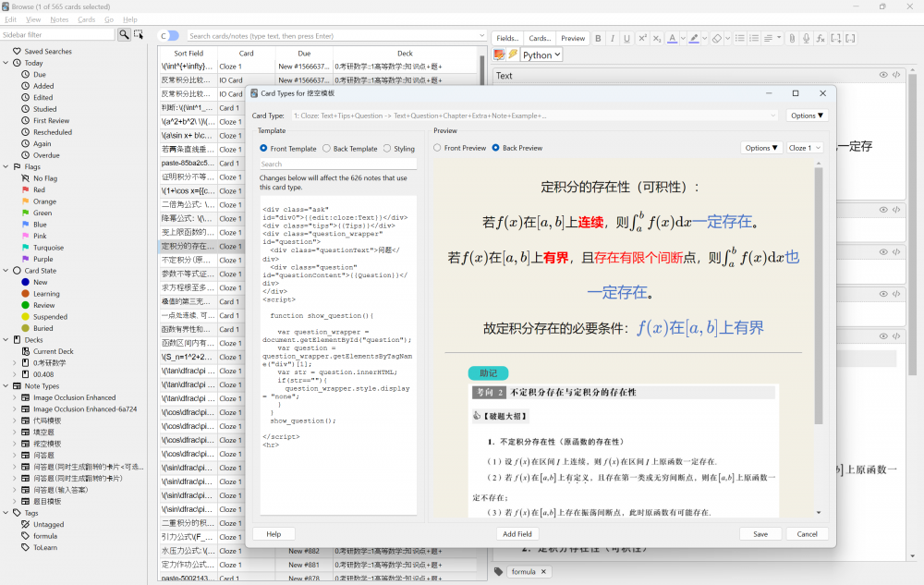Open the preview Options dropdown

coord(760,148)
